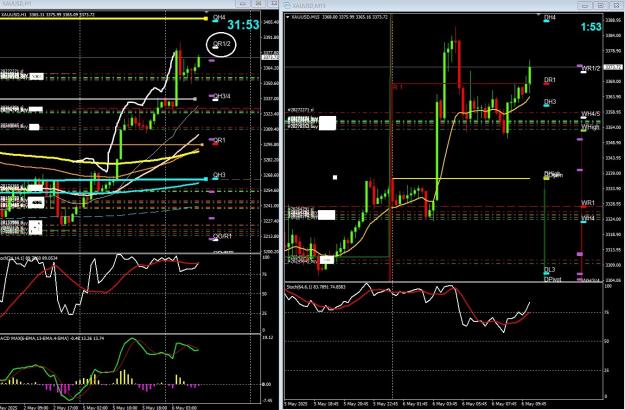Click the MACD indicator label in H1 chart
The image size is (625, 410).
[x=52, y=338]
